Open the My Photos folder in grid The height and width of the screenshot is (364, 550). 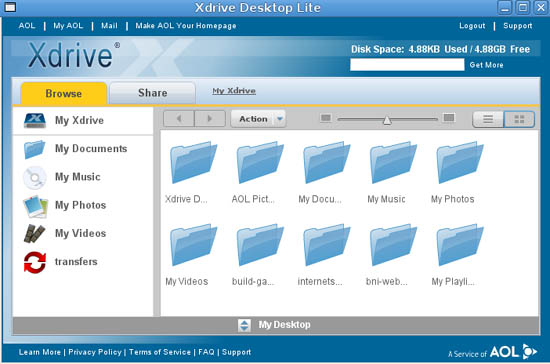tap(460, 162)
